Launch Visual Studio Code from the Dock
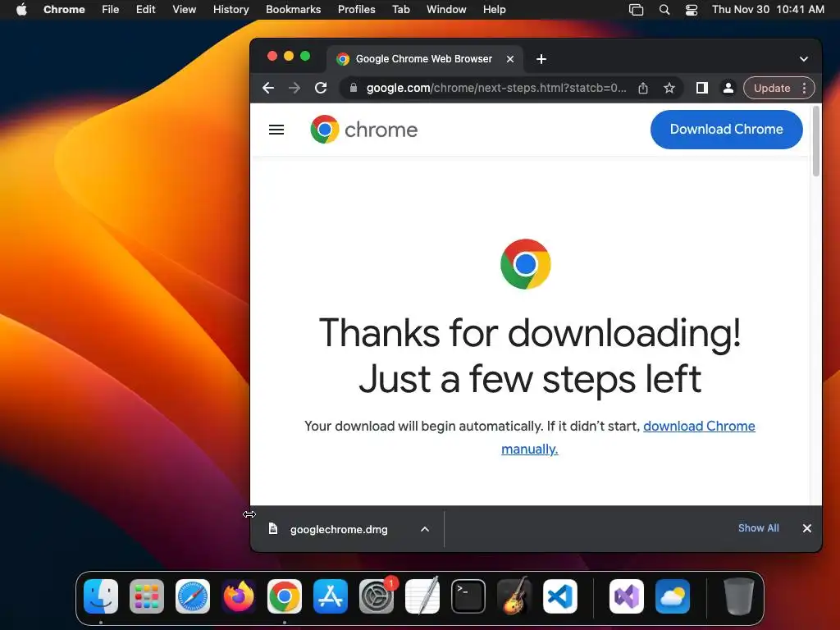This screenshot has width=840, height=630. (560, 596)
